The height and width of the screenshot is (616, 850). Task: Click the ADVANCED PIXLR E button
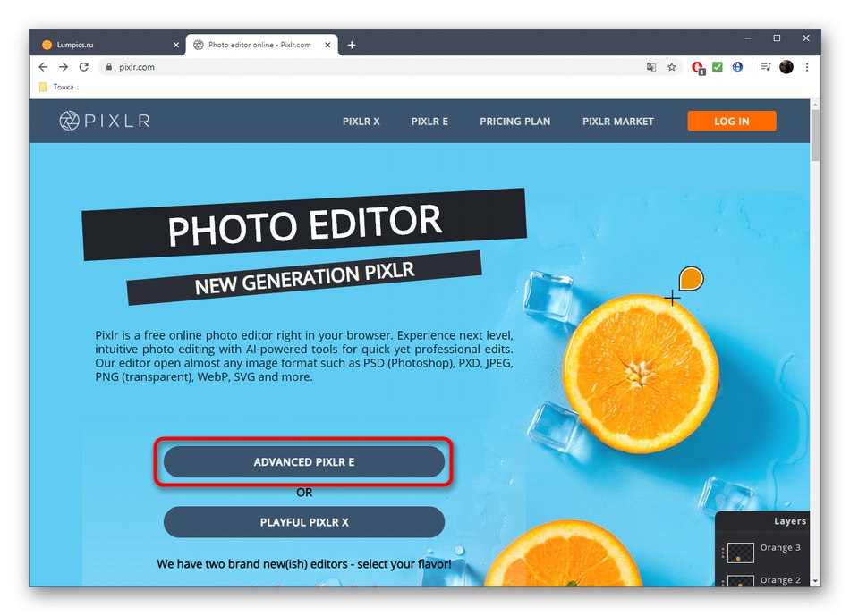point(304,462)
